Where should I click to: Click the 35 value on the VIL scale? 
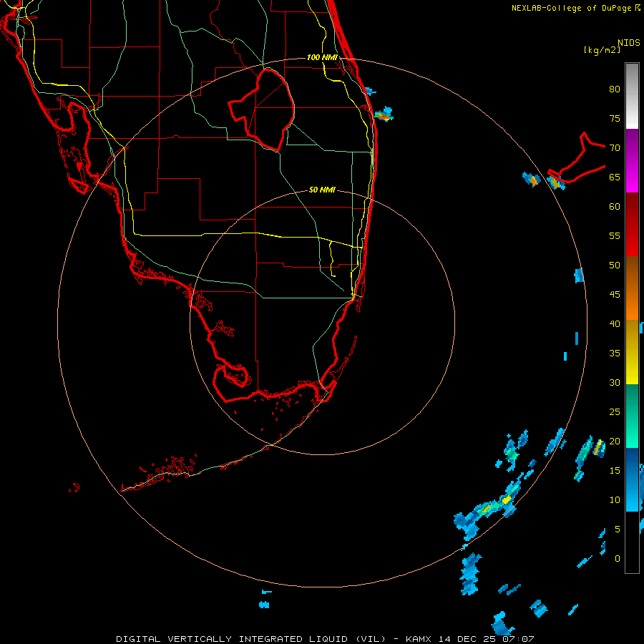point(615,353)
